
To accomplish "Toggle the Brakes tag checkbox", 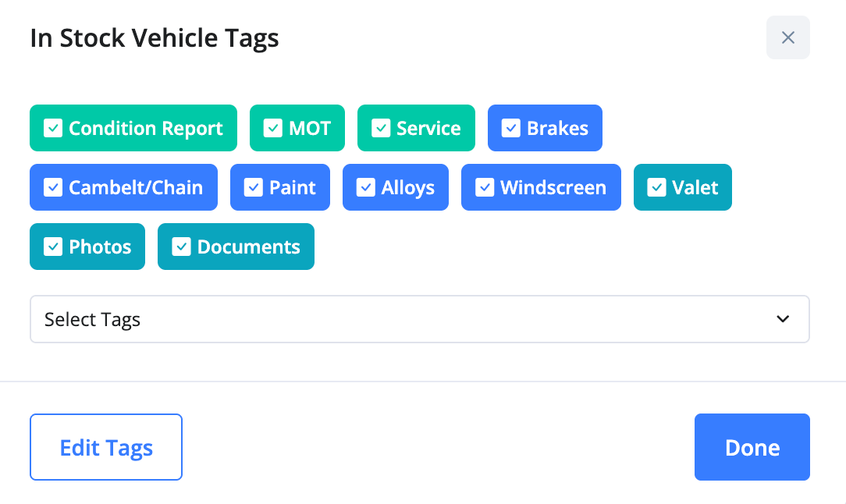I will 511,128.
